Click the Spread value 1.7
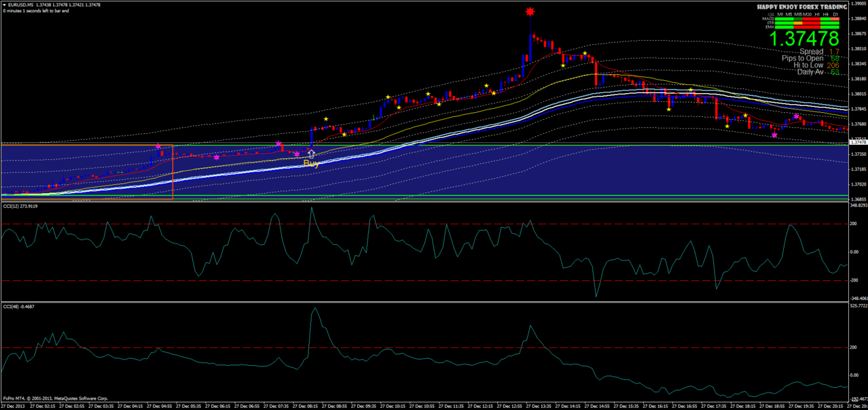Screen dimensions: 868x410 click(834, 52)
